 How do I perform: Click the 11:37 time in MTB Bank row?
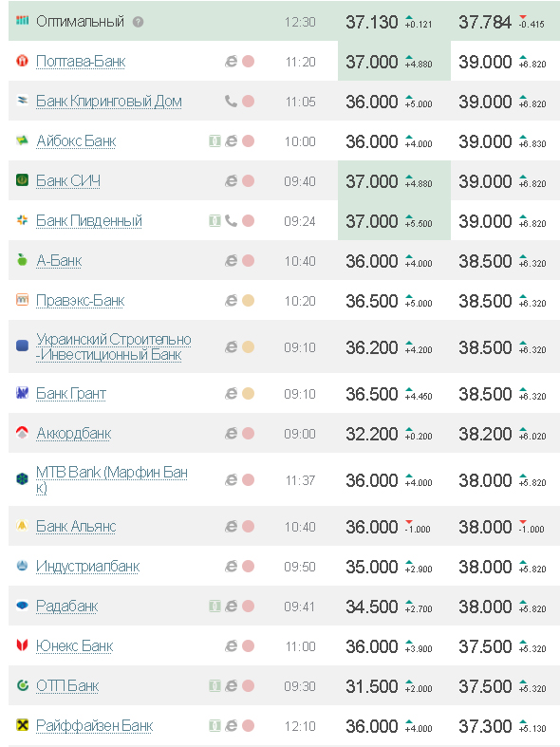pyautogui.click(x=300, y=480)
